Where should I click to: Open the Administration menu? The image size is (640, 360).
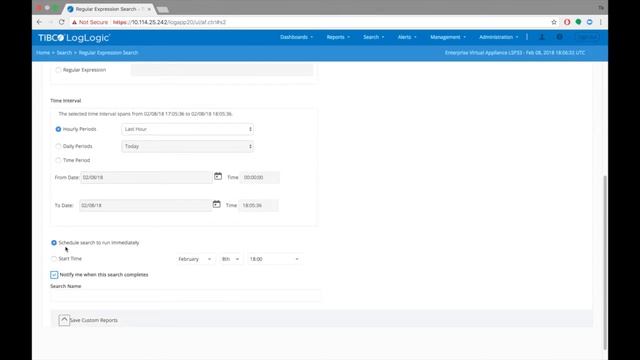(499, 37)
